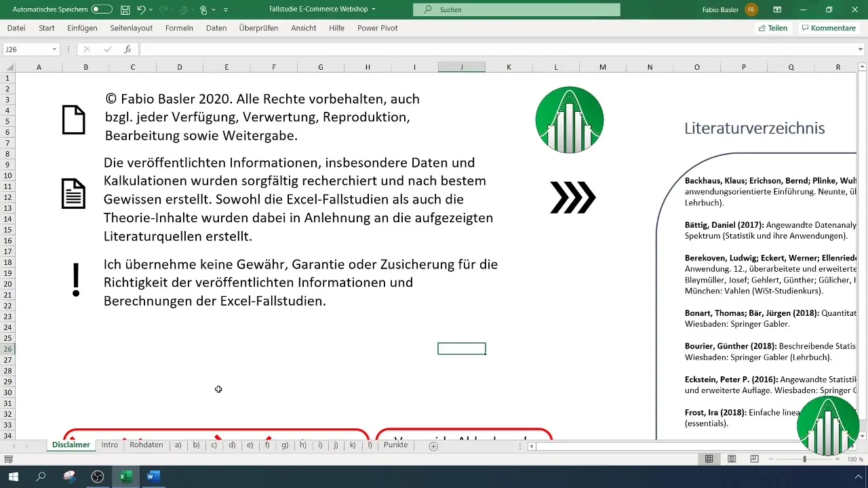Switch to the Start ribbon tab
This screenshot has height=488, width=868.
pos(47,28)
